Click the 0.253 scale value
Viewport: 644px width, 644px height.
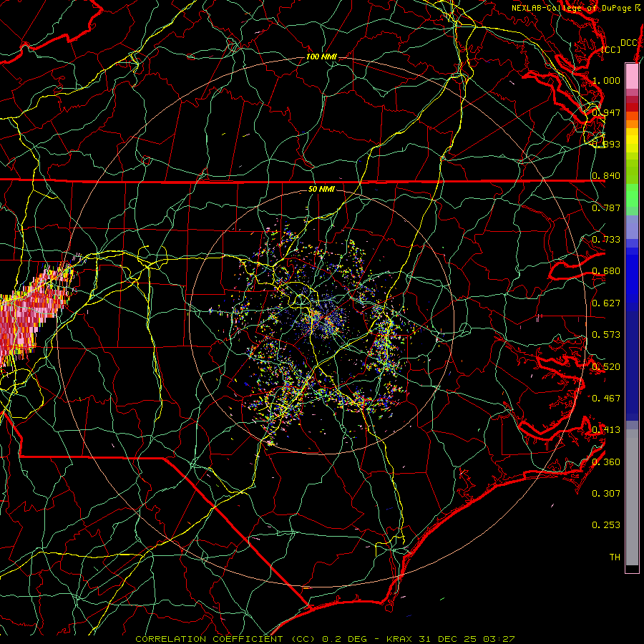[606, 525]
